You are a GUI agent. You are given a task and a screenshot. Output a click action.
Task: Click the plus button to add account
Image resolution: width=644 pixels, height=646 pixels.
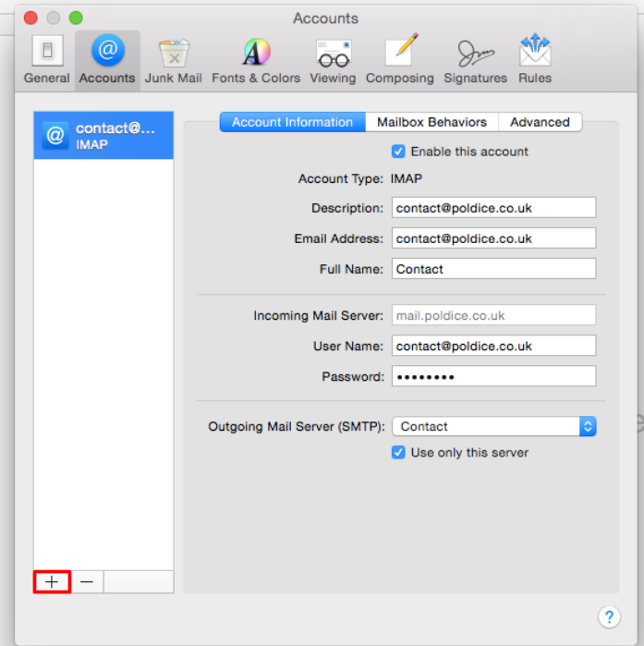(52, 581)
